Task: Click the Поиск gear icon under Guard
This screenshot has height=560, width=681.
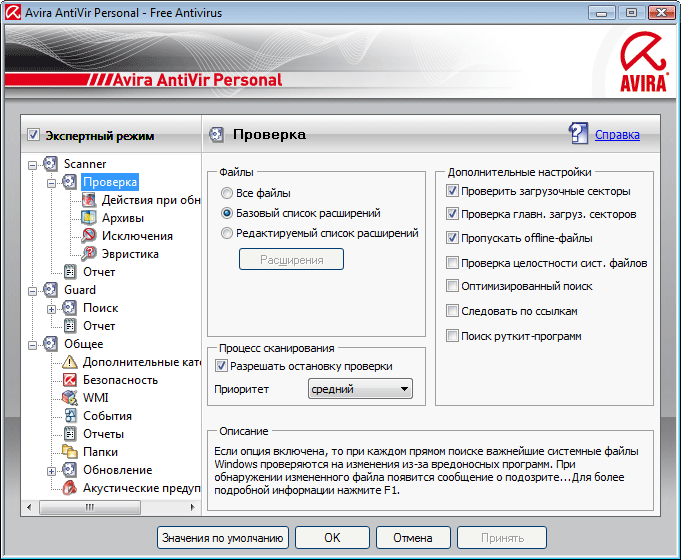Action: point(69,308)
